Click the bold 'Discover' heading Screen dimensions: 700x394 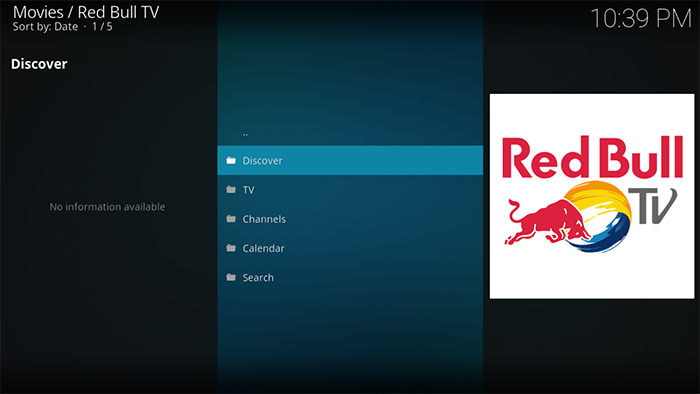(39, 64)
